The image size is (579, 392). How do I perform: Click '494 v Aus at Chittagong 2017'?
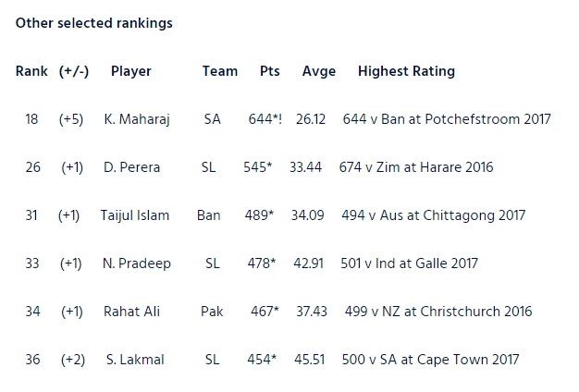point(434,215)
